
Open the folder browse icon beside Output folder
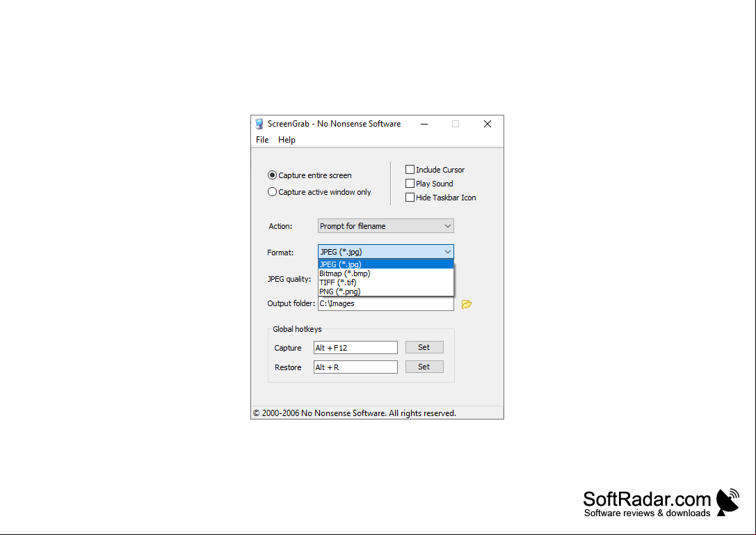[x=466, y=304]
